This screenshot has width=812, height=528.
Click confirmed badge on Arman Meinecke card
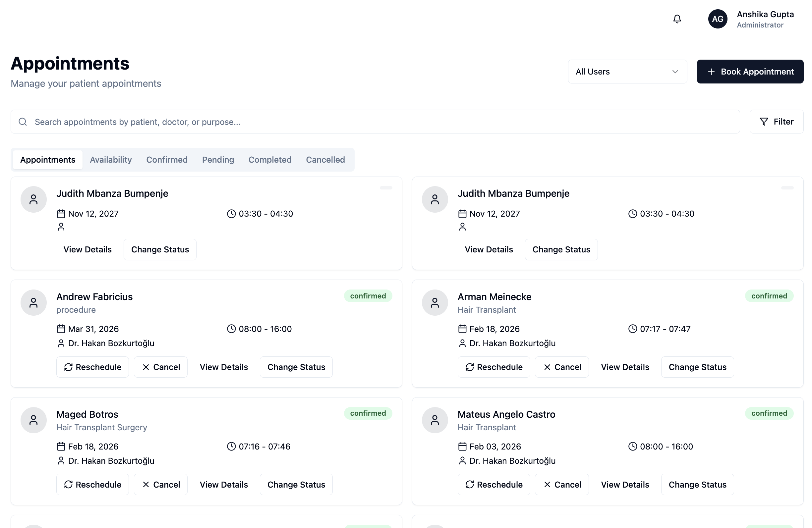tap(769, 296)
